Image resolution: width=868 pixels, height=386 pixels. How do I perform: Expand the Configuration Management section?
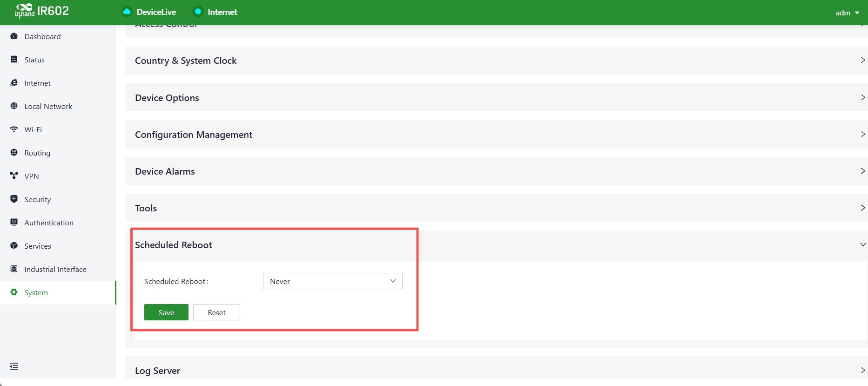(x=497, y=135)
